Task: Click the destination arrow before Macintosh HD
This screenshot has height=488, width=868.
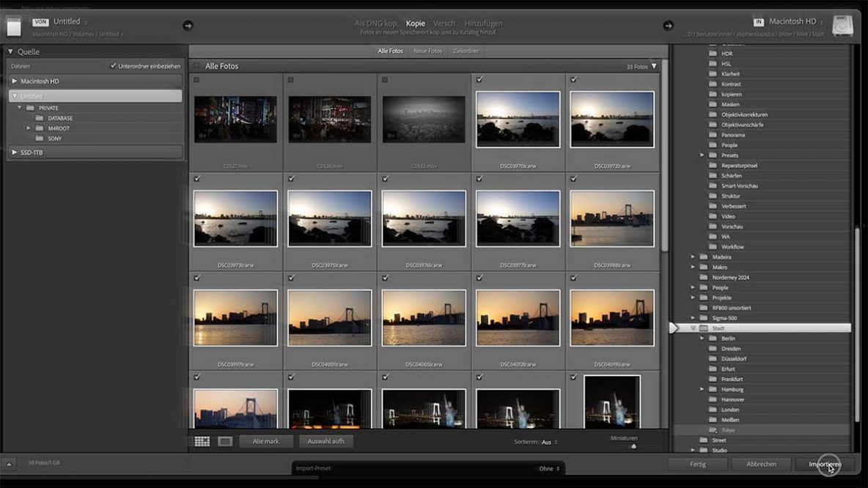Action: click(668, 26)
